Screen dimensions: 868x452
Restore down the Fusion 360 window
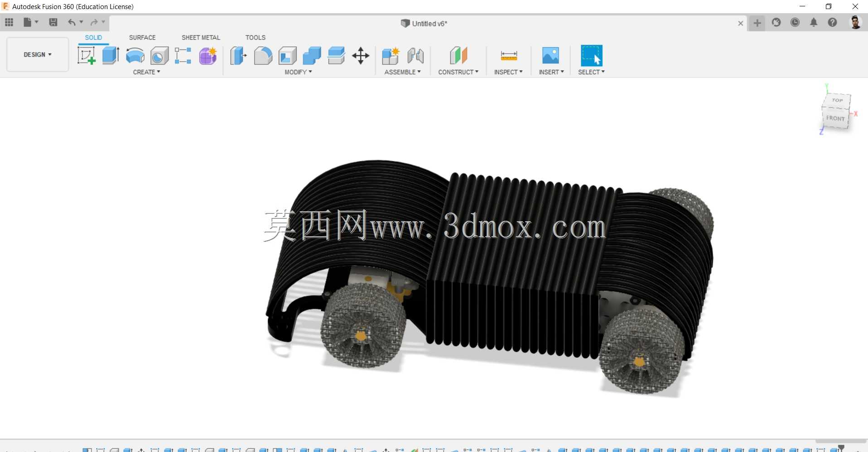[829, 6]
